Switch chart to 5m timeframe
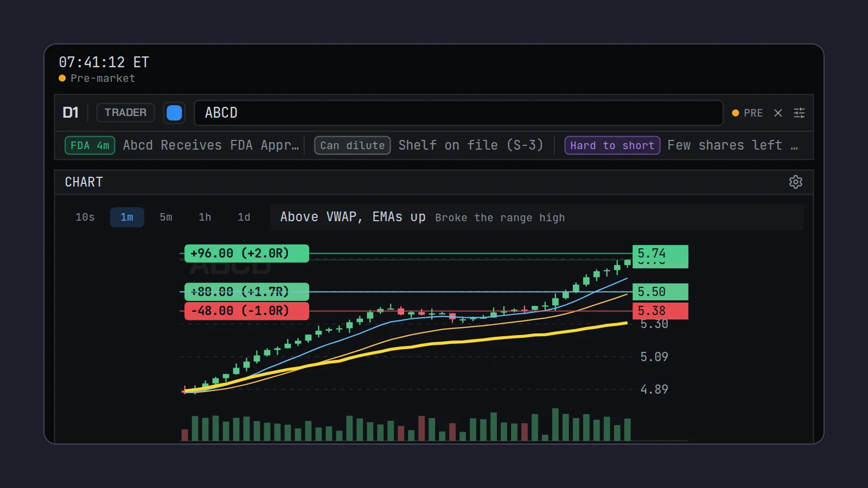 166,217
